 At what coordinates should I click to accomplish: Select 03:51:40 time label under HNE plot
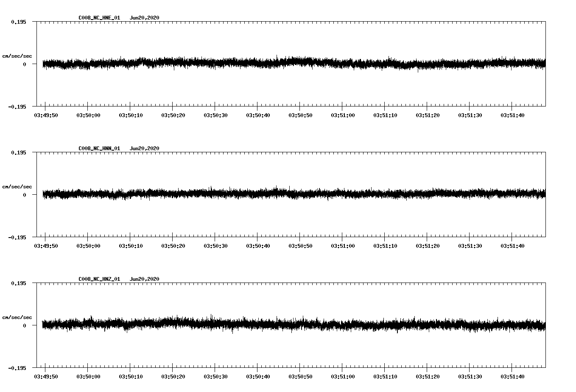(x=512, y=115)
